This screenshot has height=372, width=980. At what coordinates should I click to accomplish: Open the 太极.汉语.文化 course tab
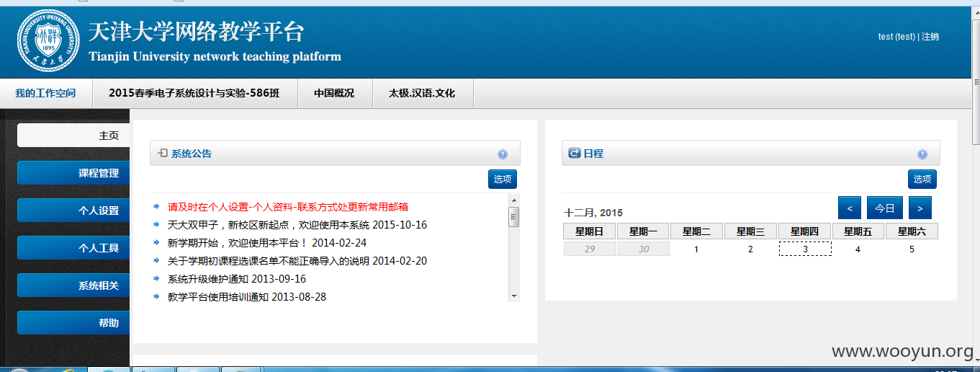point(422,93)
